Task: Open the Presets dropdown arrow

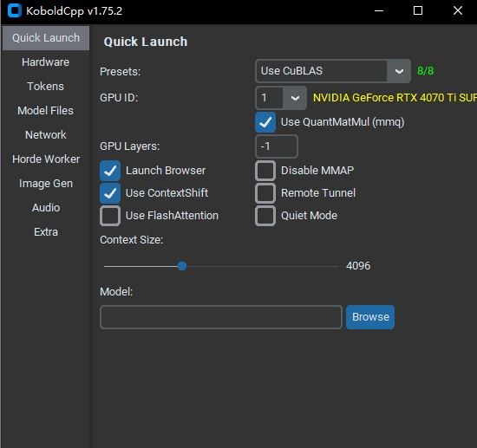Action: 399,71
